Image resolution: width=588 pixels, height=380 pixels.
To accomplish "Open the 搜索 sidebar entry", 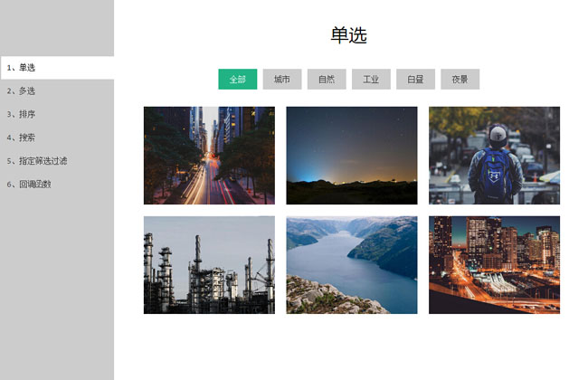I will coord(57,138).
